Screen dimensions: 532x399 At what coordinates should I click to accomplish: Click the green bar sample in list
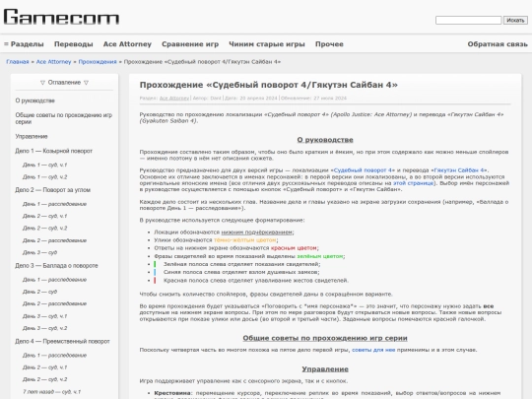coord(155,264)
